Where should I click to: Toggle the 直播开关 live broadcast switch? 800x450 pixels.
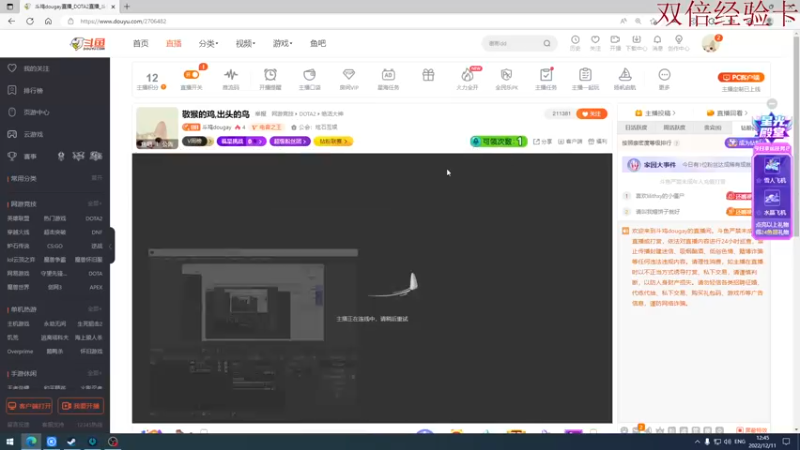[x=191, y=75]
